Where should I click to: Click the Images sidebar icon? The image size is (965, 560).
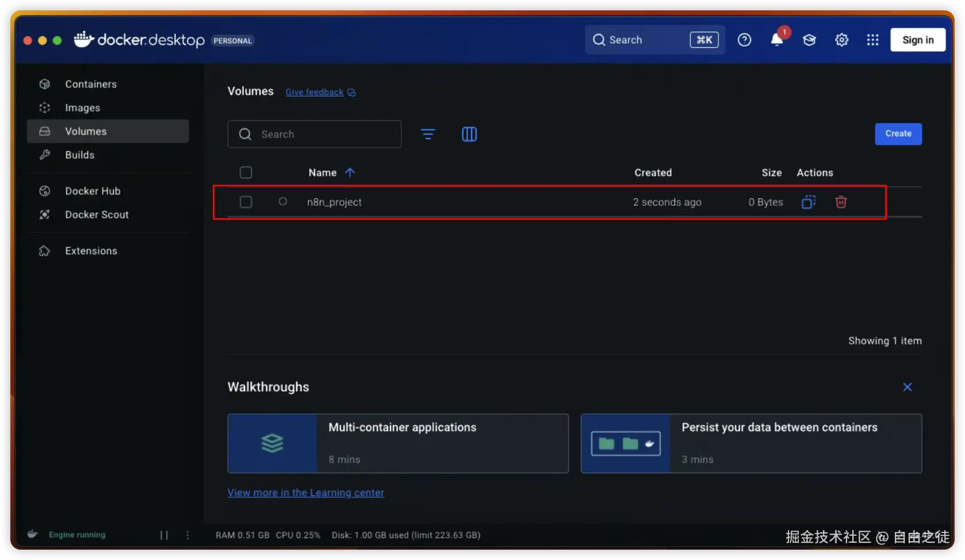pyautogui.click(x=45, y=108)
